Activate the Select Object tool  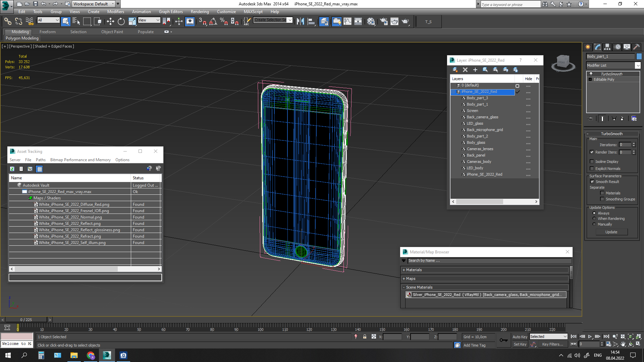[x=66, y=21]
